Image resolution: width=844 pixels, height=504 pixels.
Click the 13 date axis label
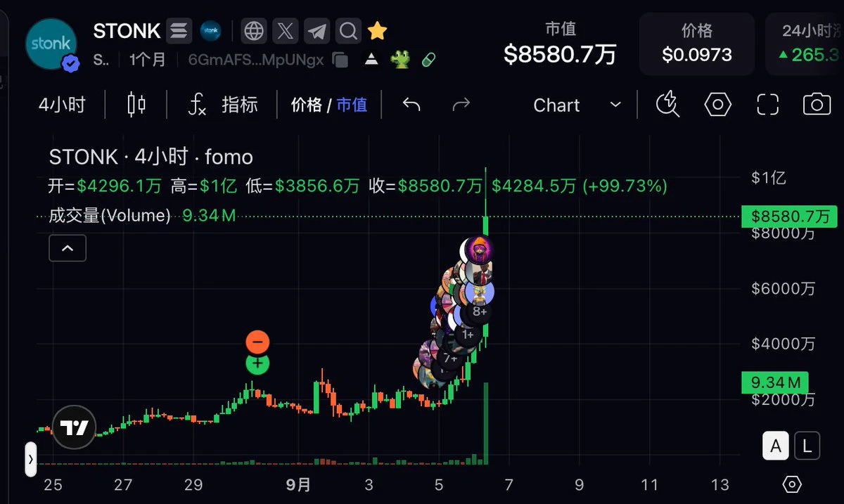tap(720, 484)
